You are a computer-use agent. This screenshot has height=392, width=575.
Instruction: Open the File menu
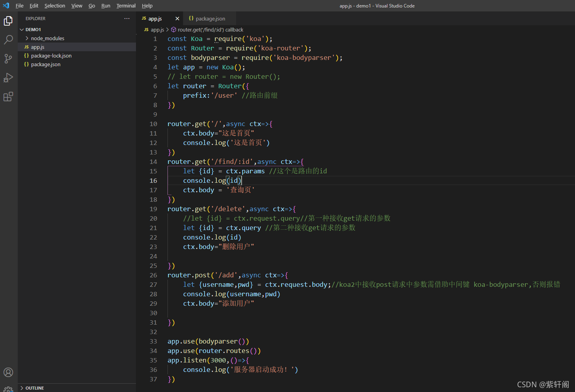pyautogui.click(x=19, y=6)
